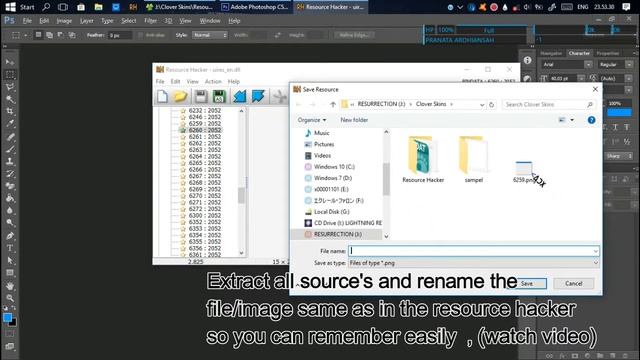This screenshot has width=640, height=360.
Task: Select the Hand tool
Action: coord(10,286)
